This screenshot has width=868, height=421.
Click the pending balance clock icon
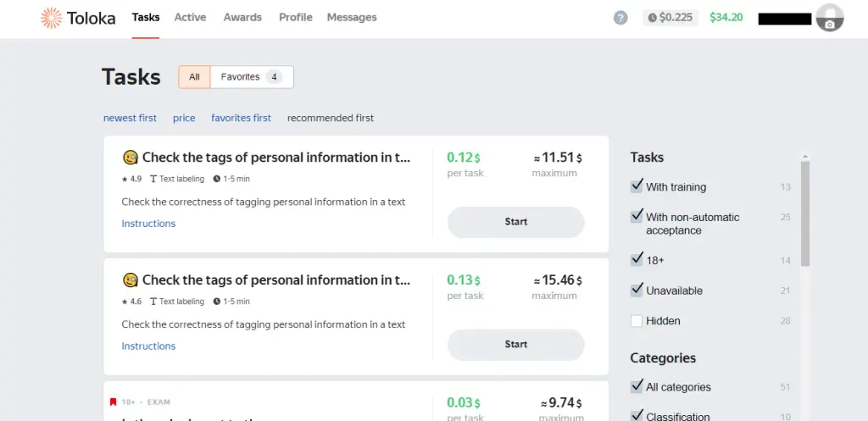[652, 18]
